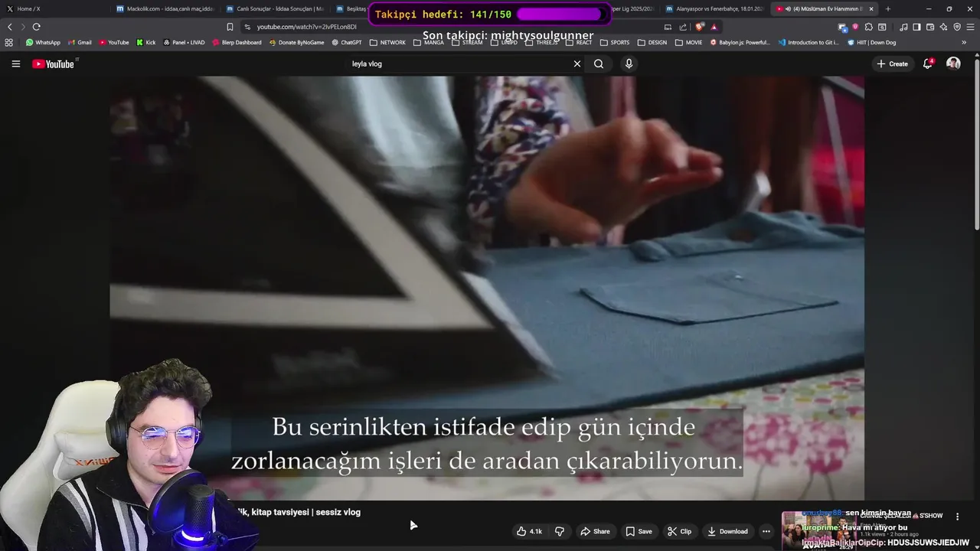The image size is (980, 551).
Task: Open the WhatsApp bookmark
Action: click(43, 42)
